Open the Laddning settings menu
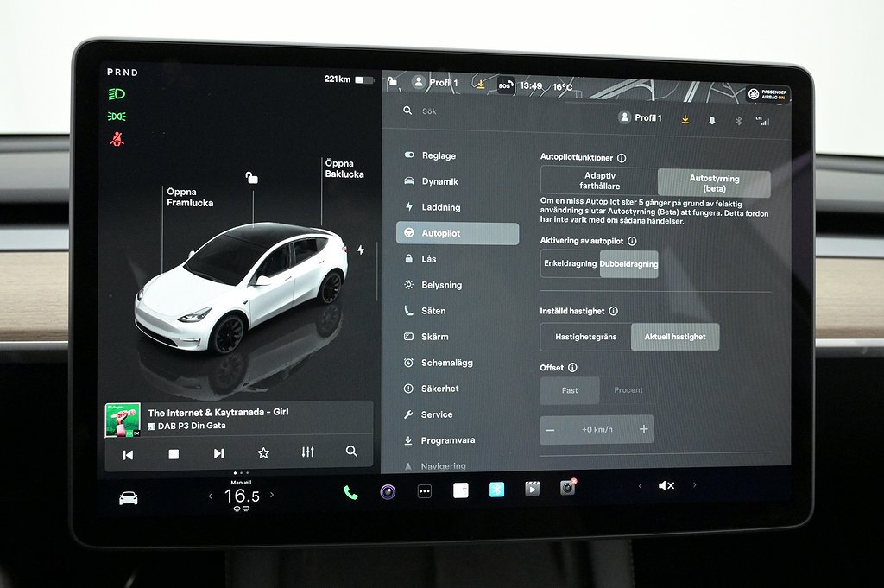Screen dimensions: 884x588 tap(440, 207)
